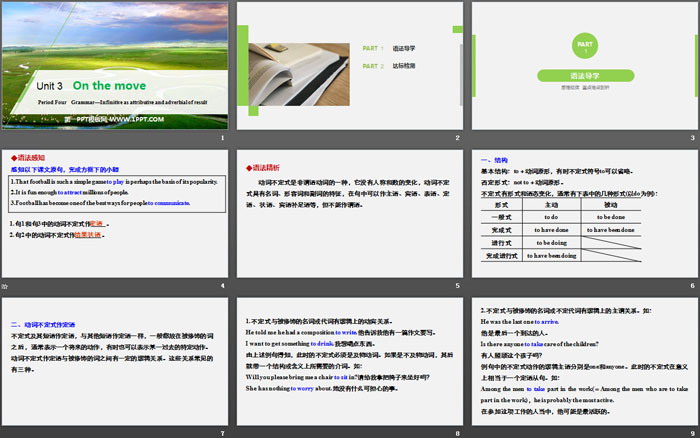
Task: Click the 'to have been done' table cell
Action: [x=611, y=230]
